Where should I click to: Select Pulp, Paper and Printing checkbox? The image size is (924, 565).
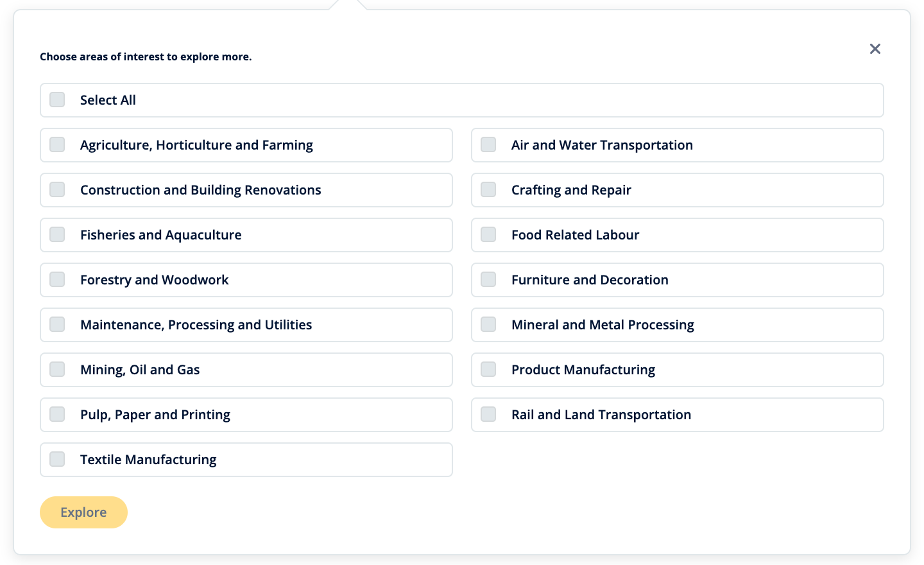coord(57,414)
